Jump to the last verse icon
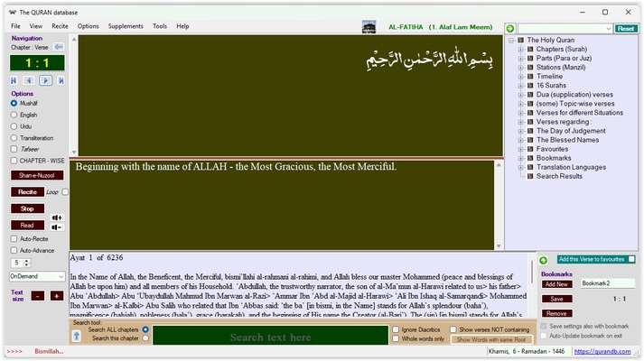Screen dimensions: 644x361 click(61, 80)
